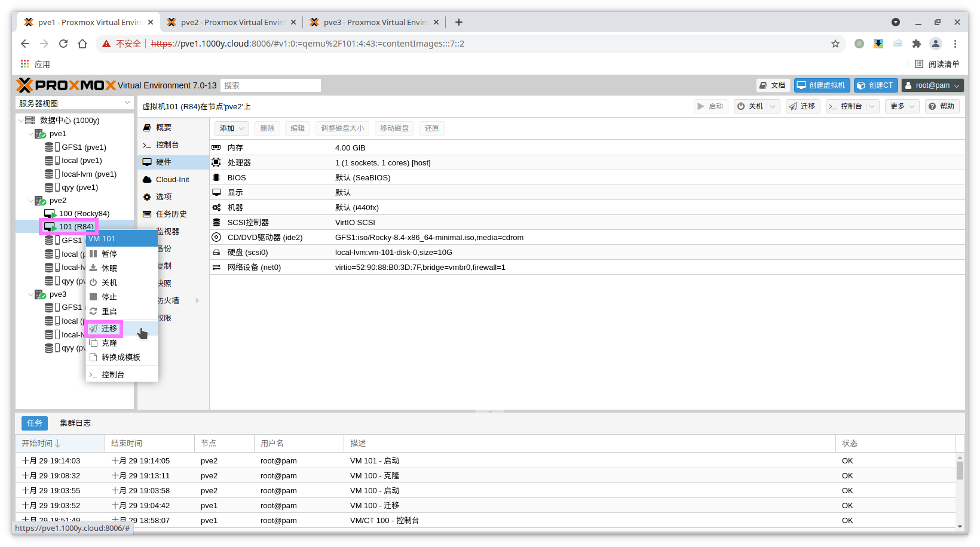This screenshot has width=980, height=547.
Task: Select Clone (克隆) in the context menu
Action: [x=109, y=343]
